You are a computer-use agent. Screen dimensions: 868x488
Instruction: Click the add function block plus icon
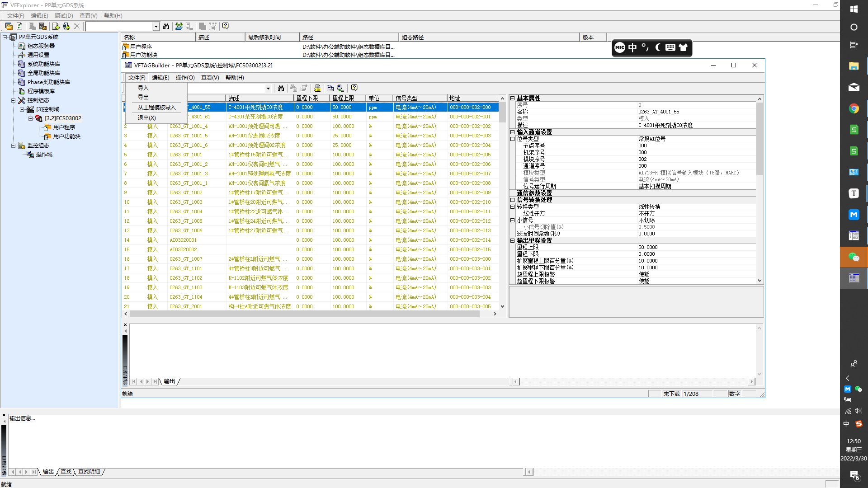(66, 26)
